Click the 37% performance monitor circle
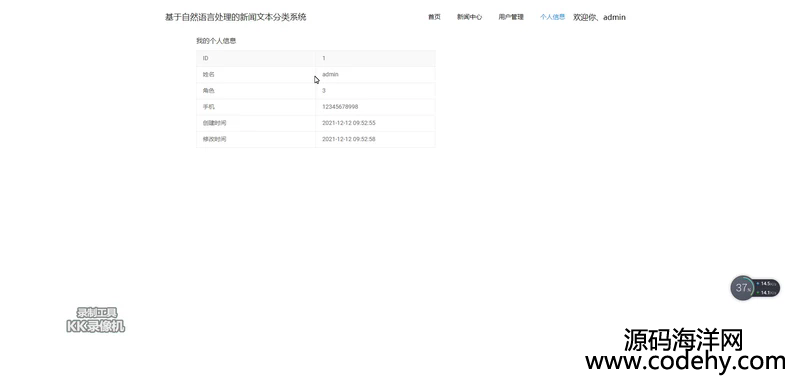The image size is (790, 381). click(x=742, y=288)
